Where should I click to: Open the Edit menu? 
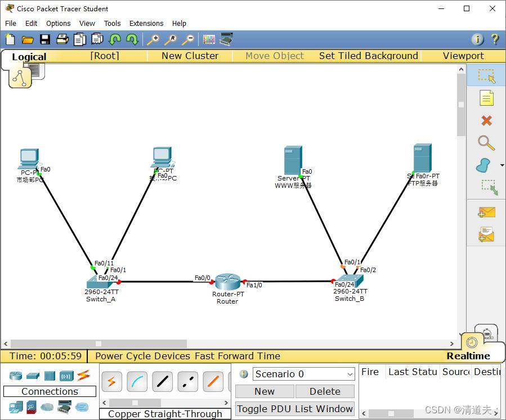point(32,24)
